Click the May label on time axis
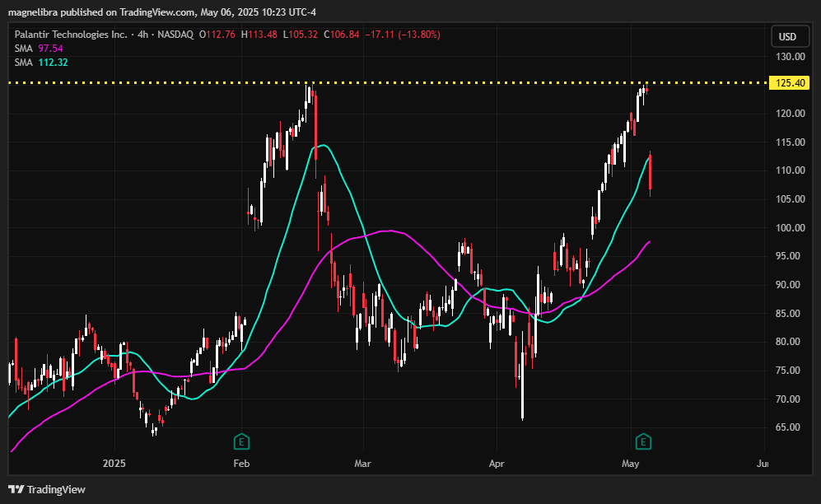 [x=631, y=464]
